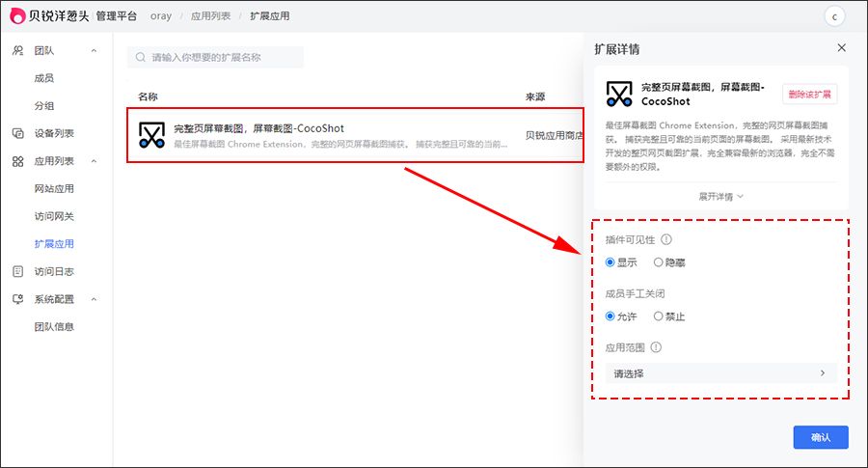Image resolution: width=868 pixels, height=468 pixels.
Task: Open 成员 in the sidebar
Action: [x=44, y=78]
